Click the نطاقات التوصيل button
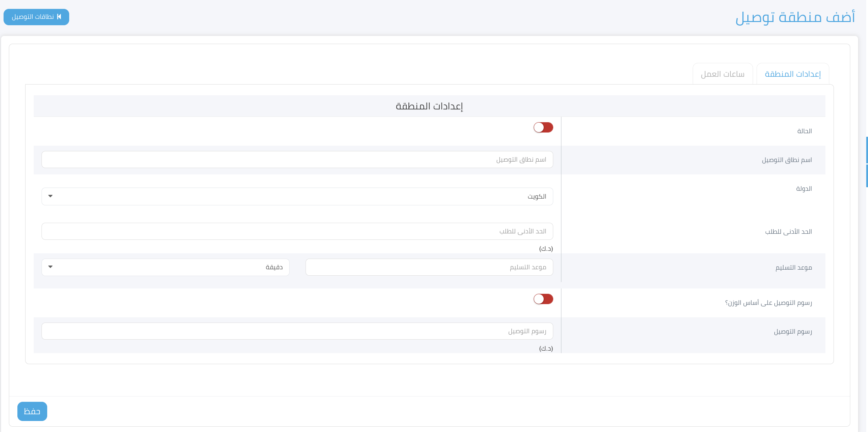Screen dimensions: 868x432 pos(36,17)
